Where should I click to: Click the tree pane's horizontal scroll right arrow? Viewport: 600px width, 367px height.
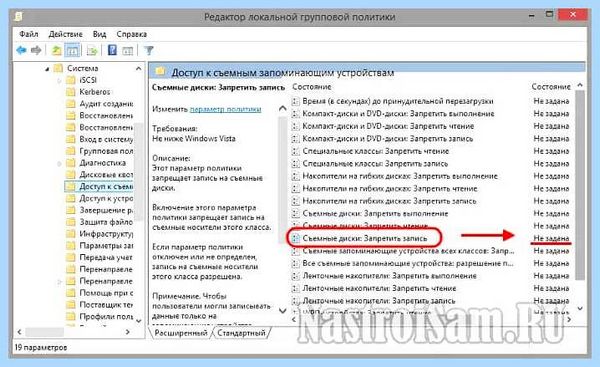pos(128,333)
